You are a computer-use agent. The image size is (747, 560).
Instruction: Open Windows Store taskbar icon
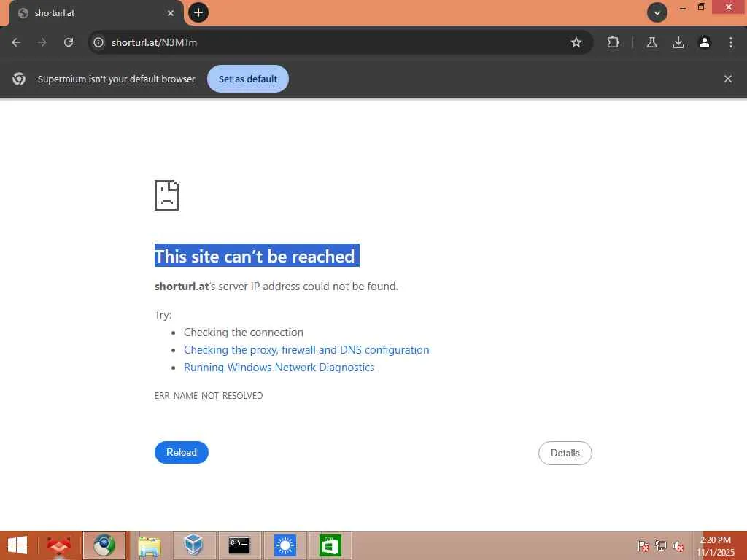click(330, 545)
